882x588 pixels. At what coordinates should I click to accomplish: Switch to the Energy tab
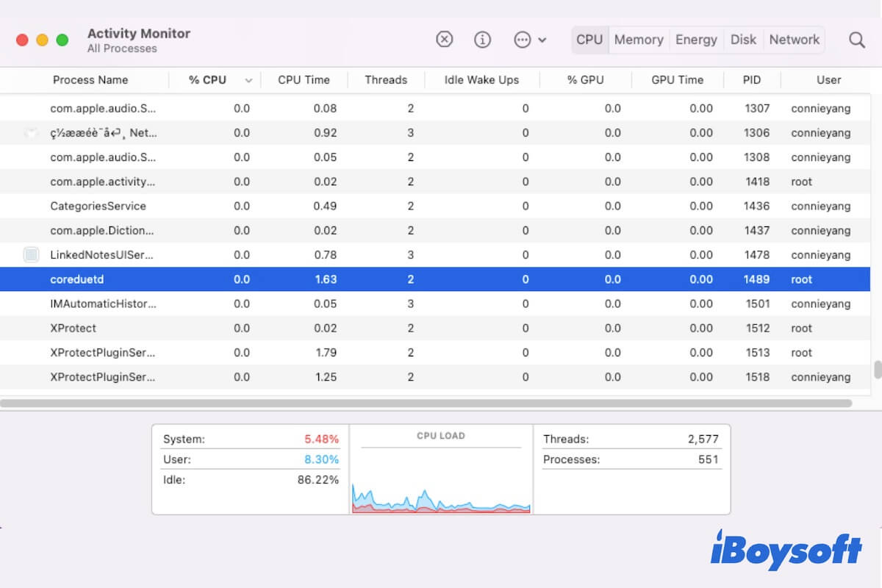pos(696,40)
